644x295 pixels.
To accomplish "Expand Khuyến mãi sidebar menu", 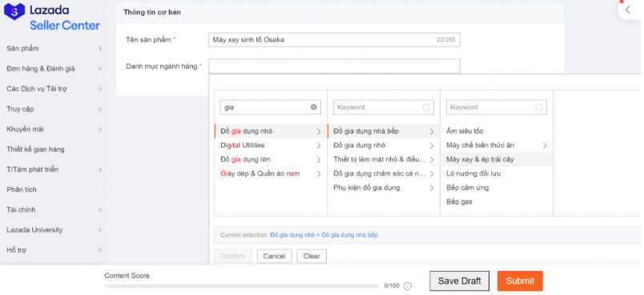I will [54, 129].
